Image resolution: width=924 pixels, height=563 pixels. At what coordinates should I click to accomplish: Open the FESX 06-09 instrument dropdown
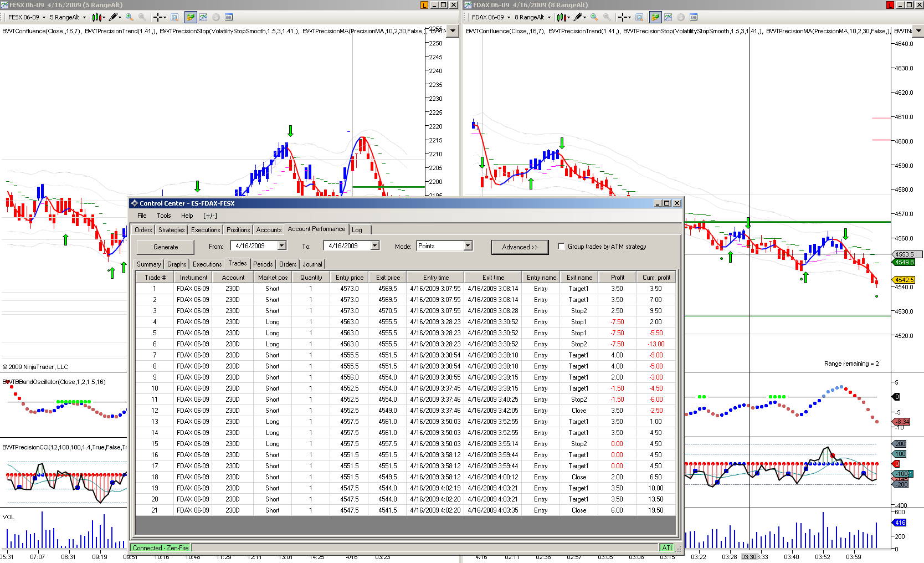tap(44, 17)
